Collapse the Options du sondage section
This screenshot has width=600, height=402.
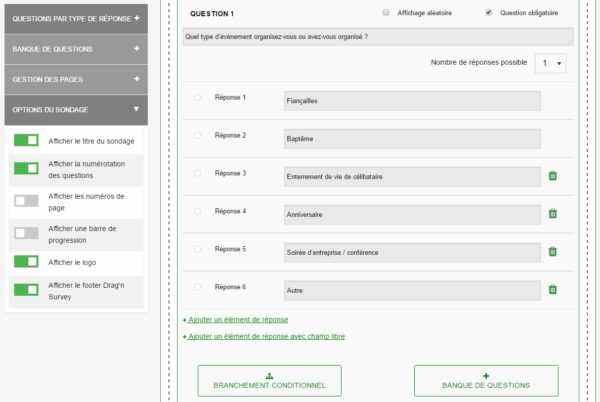tap(76, 110)
